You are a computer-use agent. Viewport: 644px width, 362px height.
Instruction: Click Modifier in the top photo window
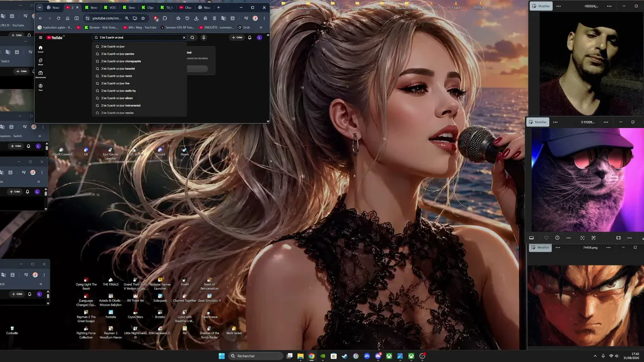click(541, 6)
